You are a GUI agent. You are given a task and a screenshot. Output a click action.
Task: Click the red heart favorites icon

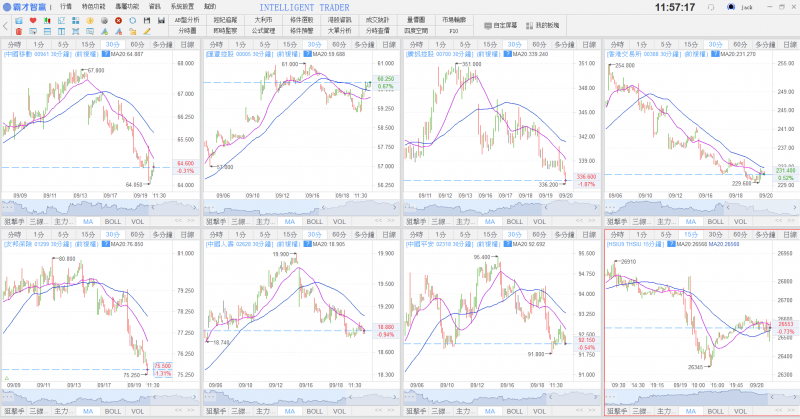tap(33, 20)
